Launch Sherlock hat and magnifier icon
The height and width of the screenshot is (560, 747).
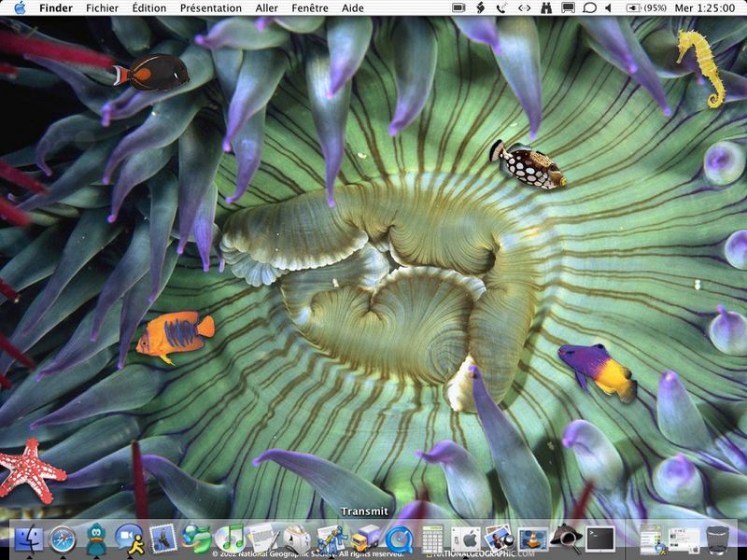click(567, 540)
